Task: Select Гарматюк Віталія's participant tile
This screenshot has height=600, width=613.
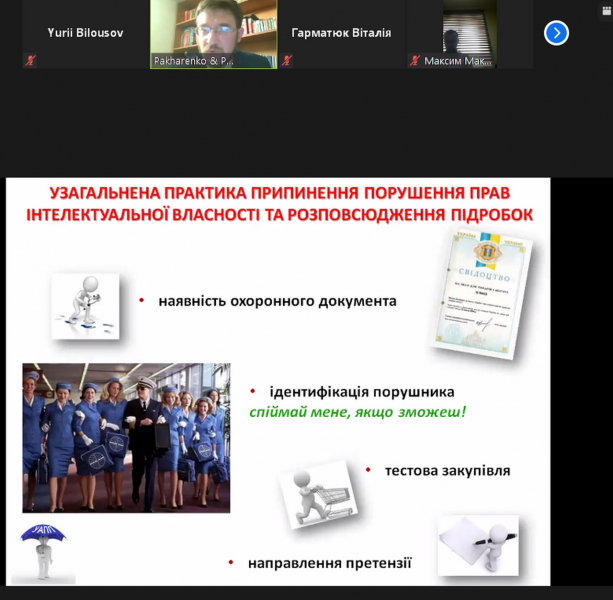Action: (x=341, y=33)
